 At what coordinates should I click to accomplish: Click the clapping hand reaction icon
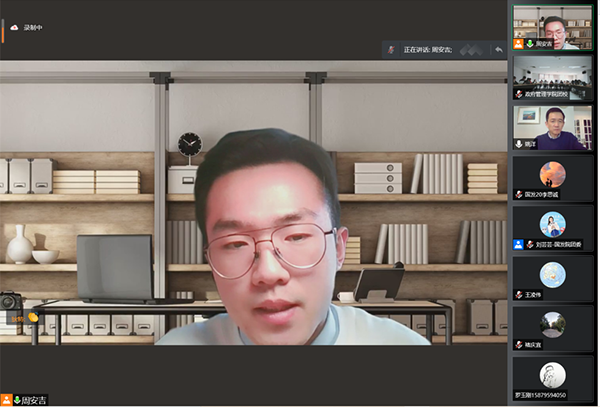(x=32, y=318)
